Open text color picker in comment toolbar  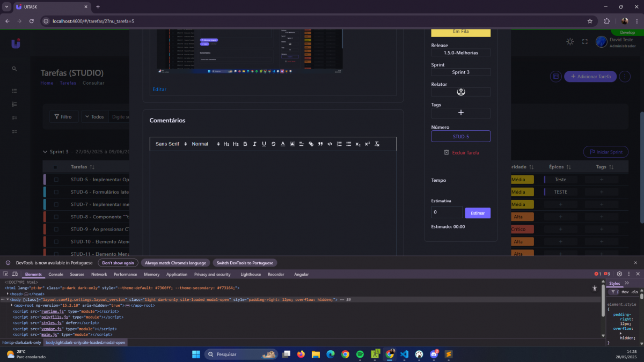pyautogui.click(x=283, y=144)
